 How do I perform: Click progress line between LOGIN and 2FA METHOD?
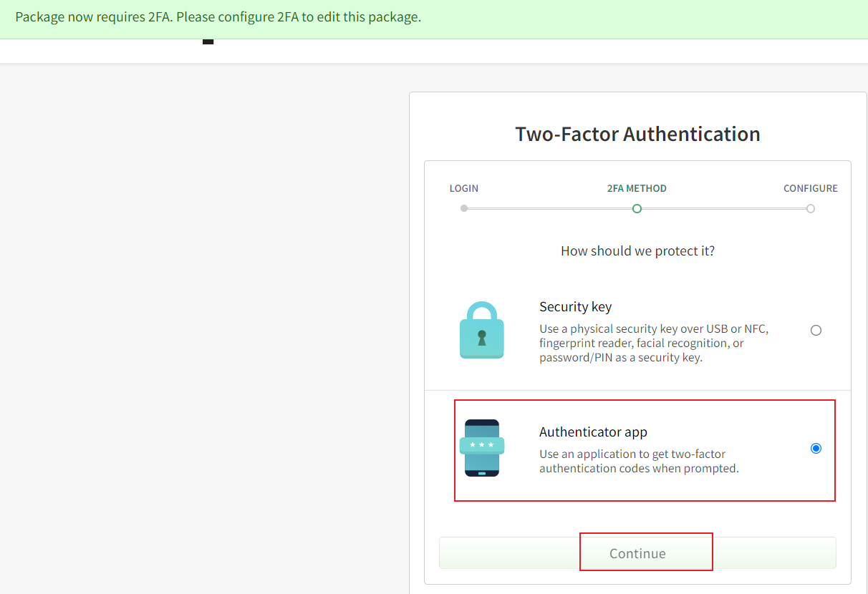click(550, 209)
